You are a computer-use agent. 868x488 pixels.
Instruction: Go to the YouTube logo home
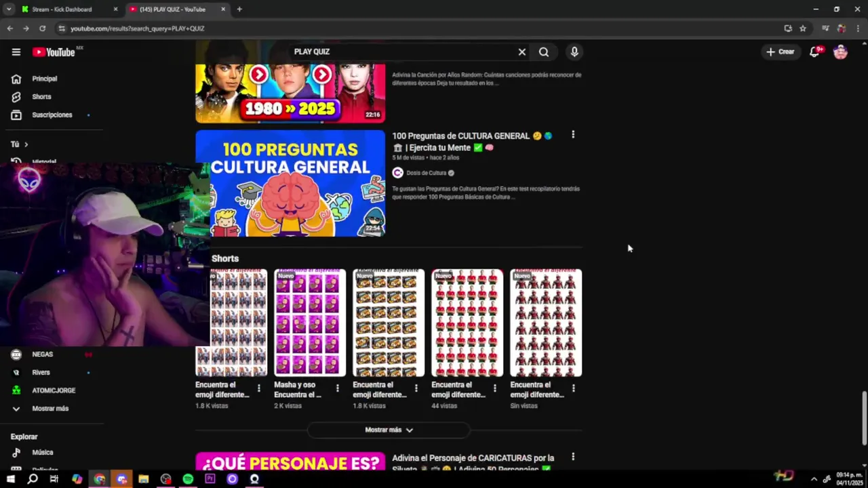(x=54, y=52)
